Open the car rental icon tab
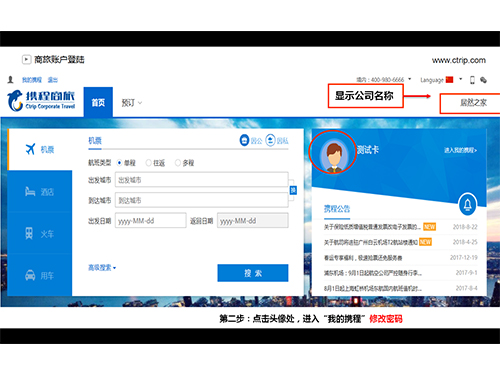The width and height of the screenshot is (500, 375). tap(30, 275)
